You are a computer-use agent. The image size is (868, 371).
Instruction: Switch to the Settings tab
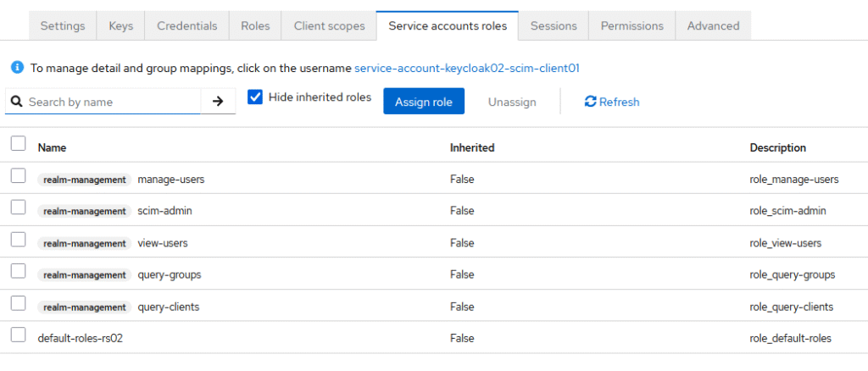(64, 26)
